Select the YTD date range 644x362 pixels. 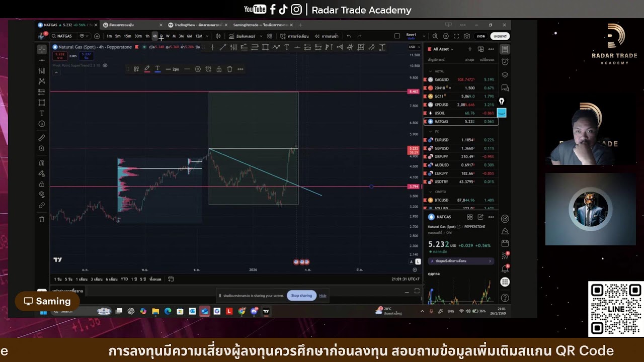(x=124, y=279)
